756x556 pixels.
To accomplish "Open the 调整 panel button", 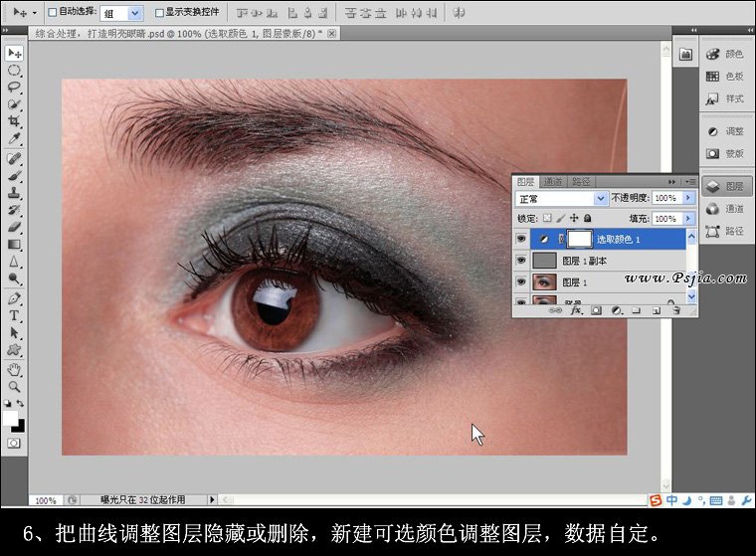I will click(725, 131).
